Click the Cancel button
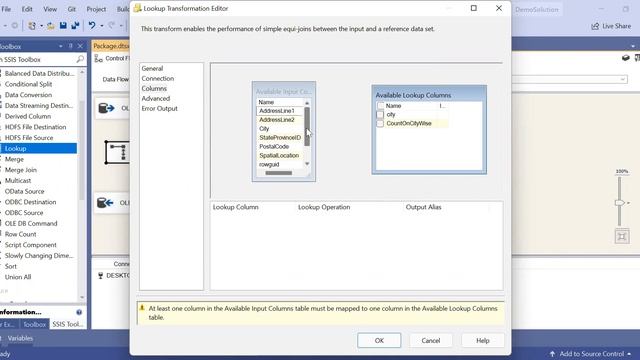640x360 pixels. (x=431, y=340)
